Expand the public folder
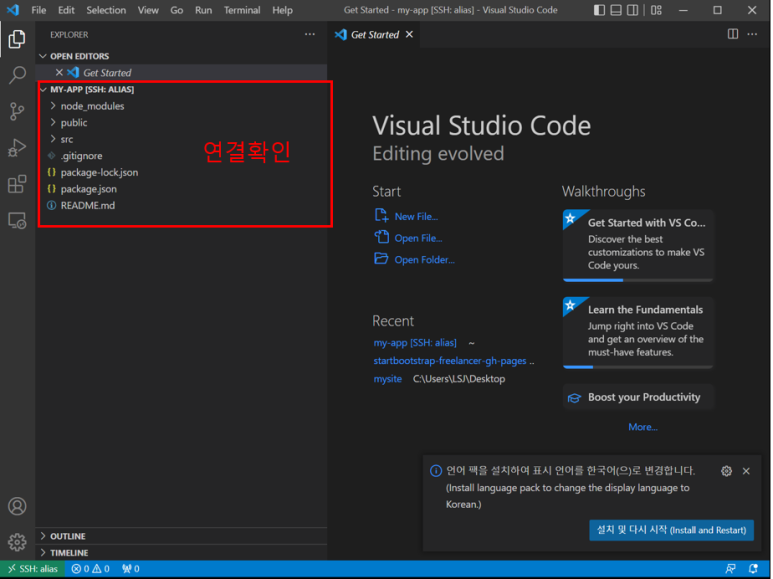Screen dimensions: 773x579 [x=53, y=122]
